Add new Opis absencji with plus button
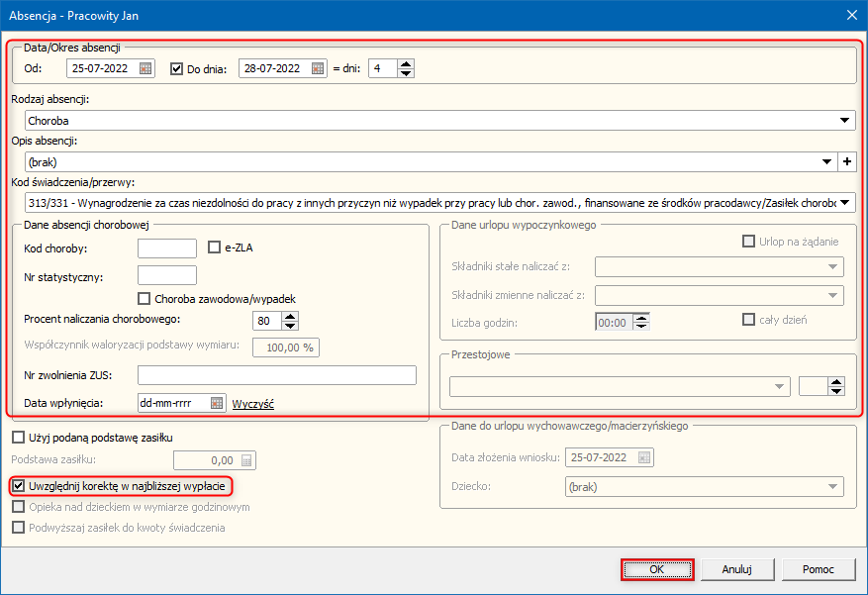868x595 pixels. tap(846, 161)
